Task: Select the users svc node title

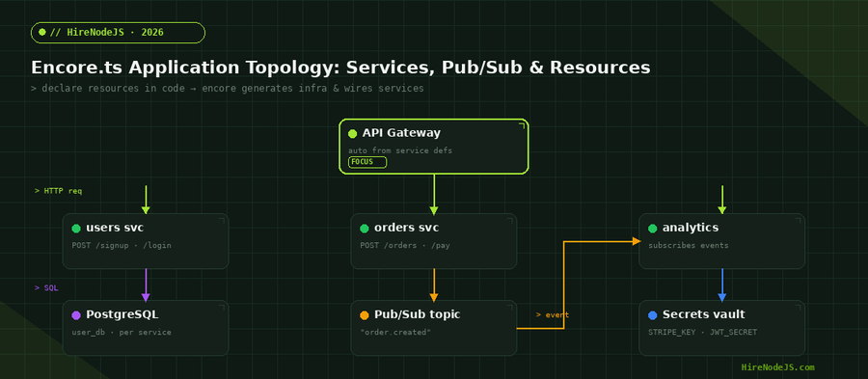Action: (115, 228)
